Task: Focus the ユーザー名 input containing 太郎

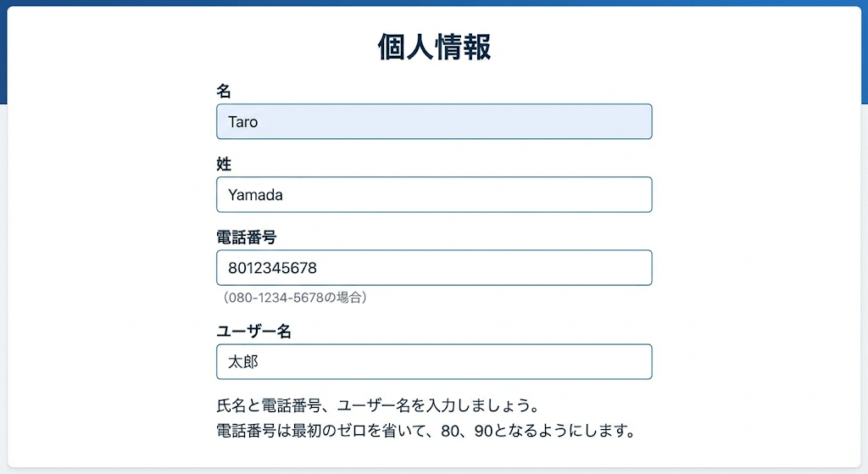Action: click(434, 362)
